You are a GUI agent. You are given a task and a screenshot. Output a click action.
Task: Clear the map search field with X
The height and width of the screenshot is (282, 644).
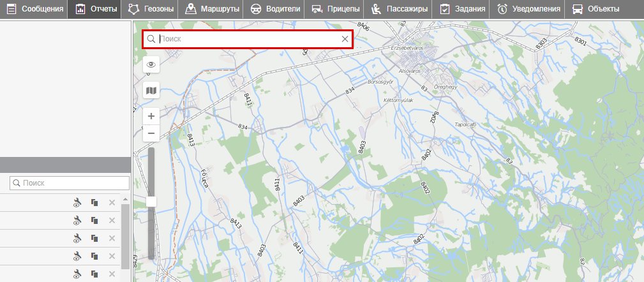tap(345, 39)
